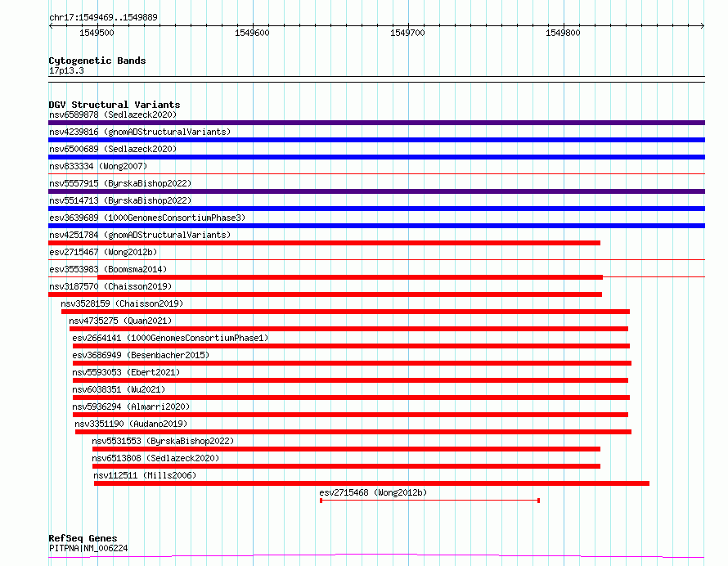This screenshot has width=728, height=566.
Task: Click nsv4735275 (Quan2021) label
Action: coord(120,321)
